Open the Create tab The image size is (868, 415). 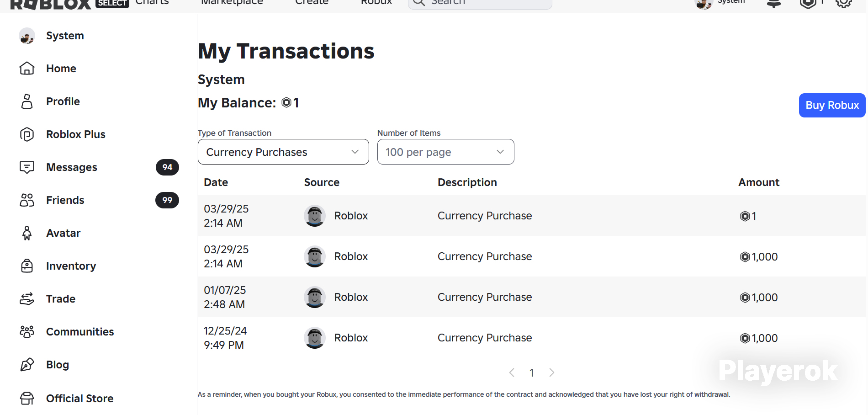[312, 2]
